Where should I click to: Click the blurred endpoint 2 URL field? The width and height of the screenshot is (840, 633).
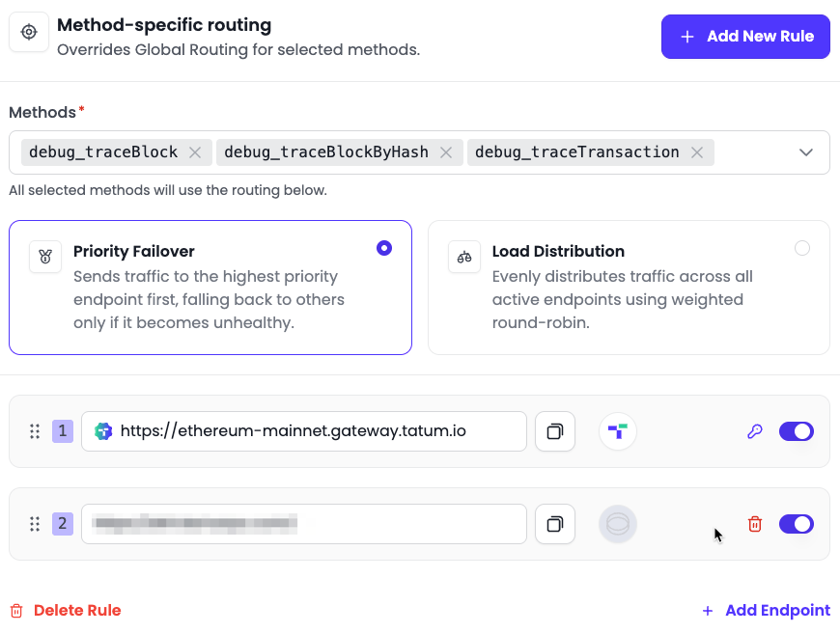304,524
